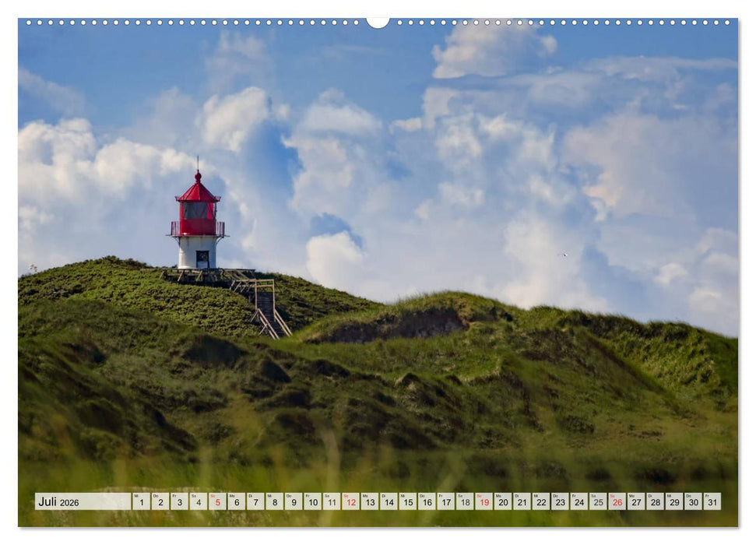Click the red lighthouse lantern room
756x545 pixels.
[x=197, y=210]
